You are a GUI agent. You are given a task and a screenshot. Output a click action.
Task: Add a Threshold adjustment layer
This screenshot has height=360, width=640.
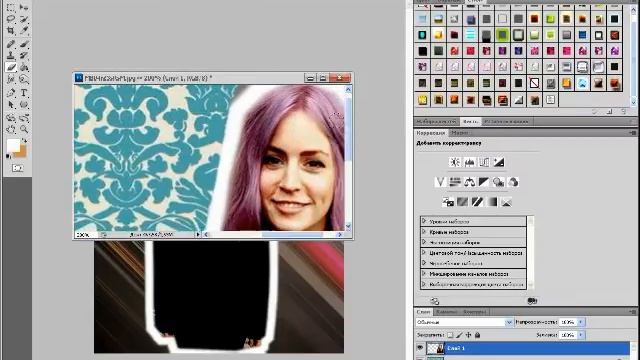[477, 202]
